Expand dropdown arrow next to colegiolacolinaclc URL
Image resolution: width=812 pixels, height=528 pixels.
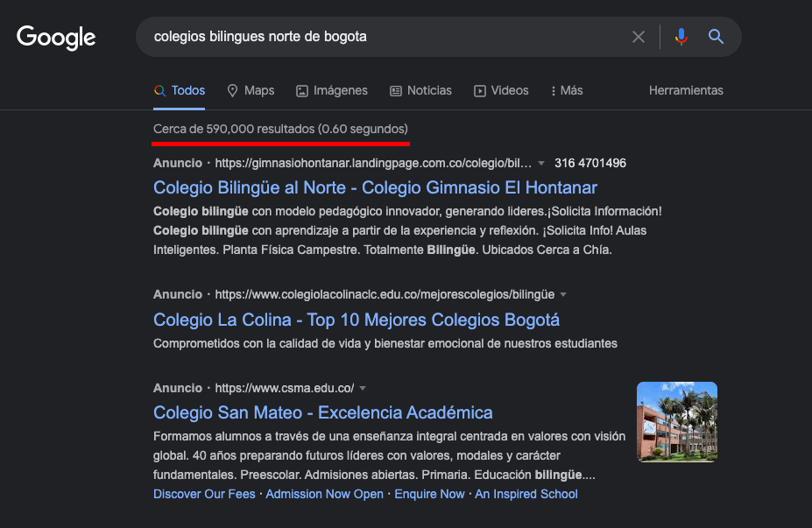point(563,294)
